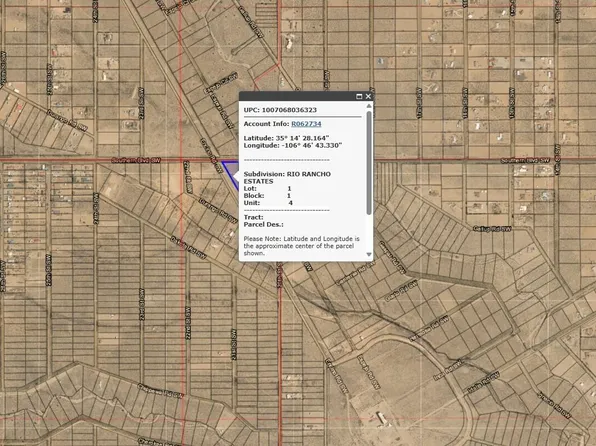Click the Account Info: label
Viewport: 596px width, 446px height.
point(266,124)
